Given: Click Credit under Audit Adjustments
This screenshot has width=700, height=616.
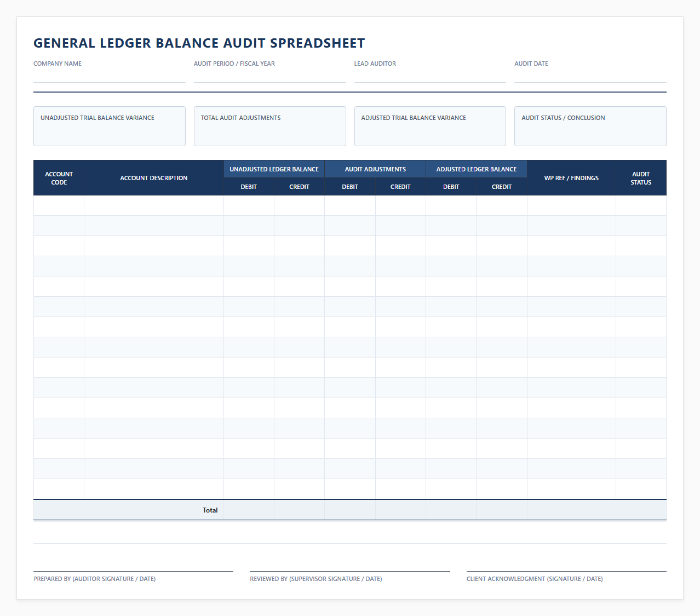Looking at the screenshot, I should (x=400, y=187).
